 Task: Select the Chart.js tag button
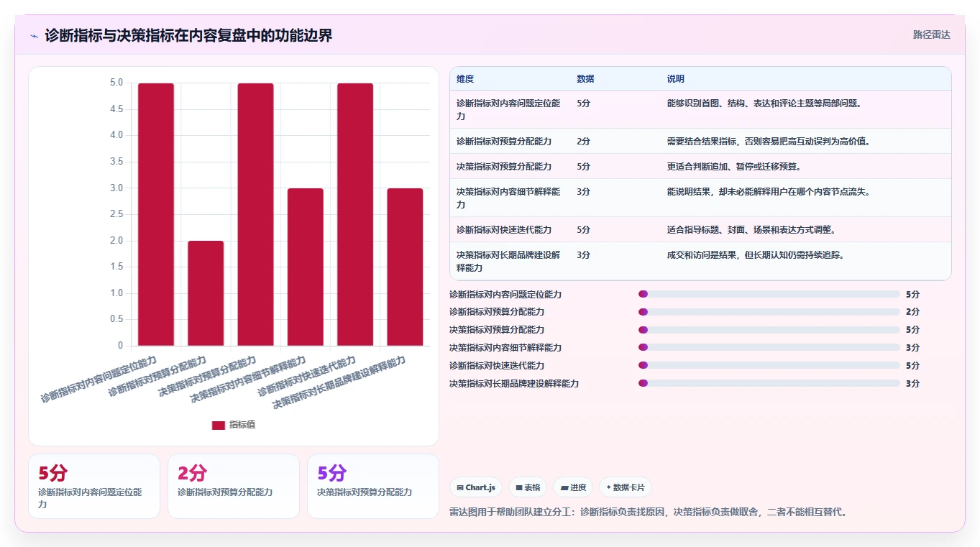click(x=476, y=487)
